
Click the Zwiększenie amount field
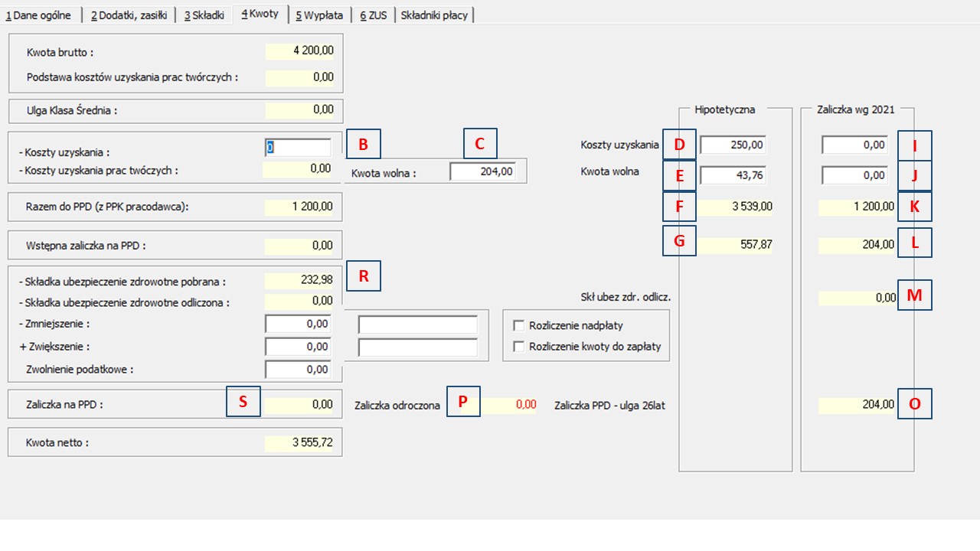click(x=298, y=347)
